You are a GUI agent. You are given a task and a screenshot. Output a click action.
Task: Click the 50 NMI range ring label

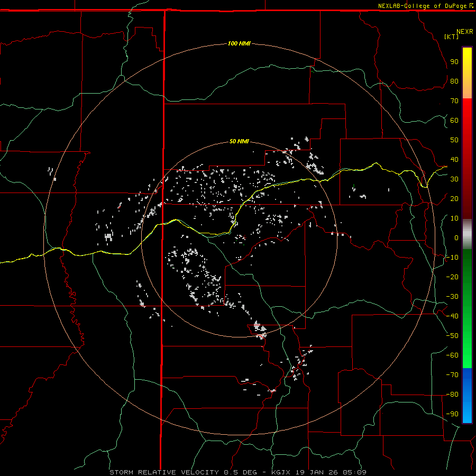(x=239, y=141)
